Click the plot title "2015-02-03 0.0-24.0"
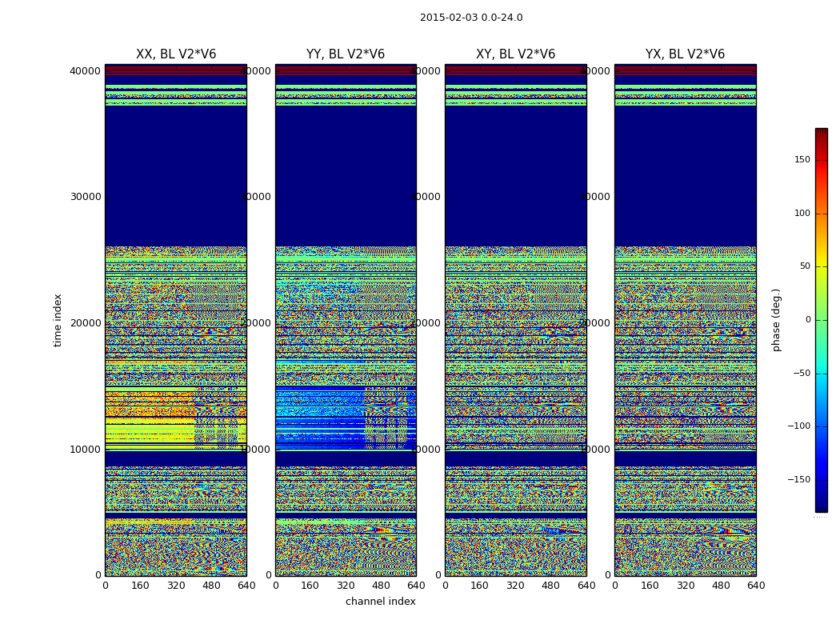 coord(471,18)
